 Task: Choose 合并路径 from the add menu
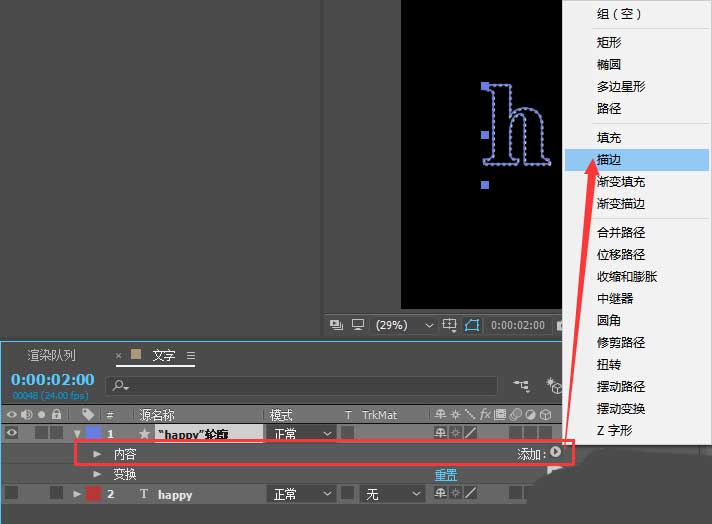(x=637, y=232)
